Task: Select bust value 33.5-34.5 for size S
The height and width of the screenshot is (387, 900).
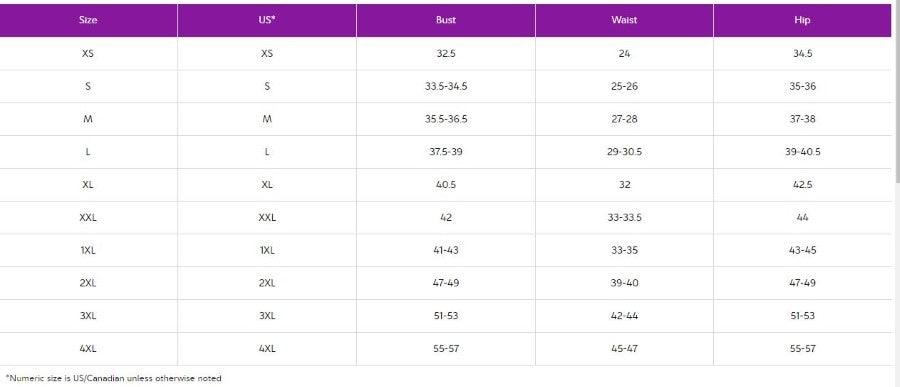Action: click(445, 87)
